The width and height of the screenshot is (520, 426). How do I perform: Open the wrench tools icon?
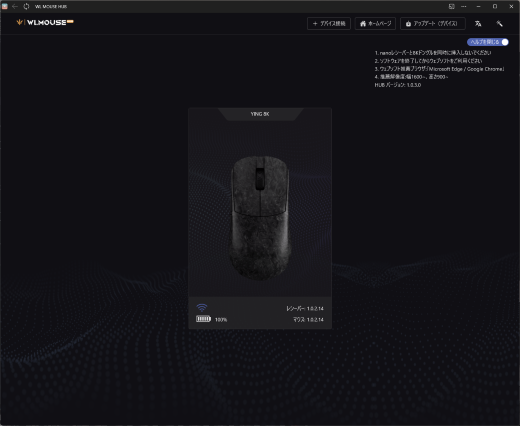click(x=499, y=24)
